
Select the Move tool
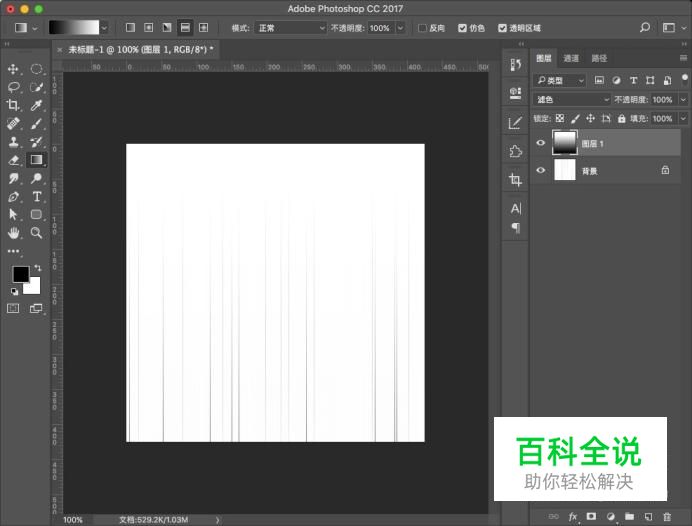(x=13, y=69)
